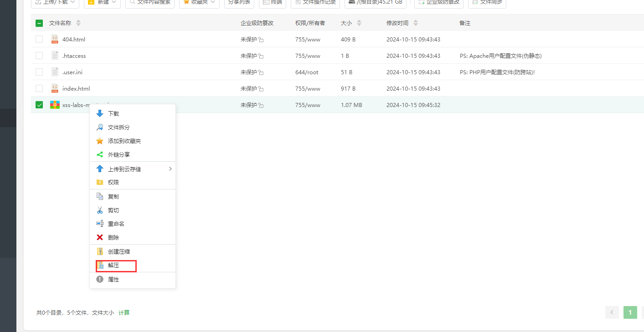This screenshot has height=332, width=644.
Task: Click the 文件同步 toolbar button
Action: [487, 2]
